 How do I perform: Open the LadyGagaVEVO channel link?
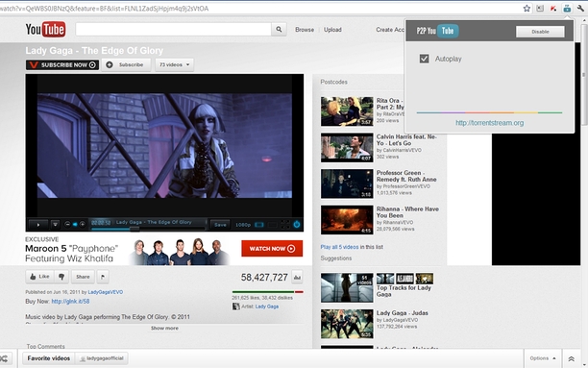click(106, 292)
